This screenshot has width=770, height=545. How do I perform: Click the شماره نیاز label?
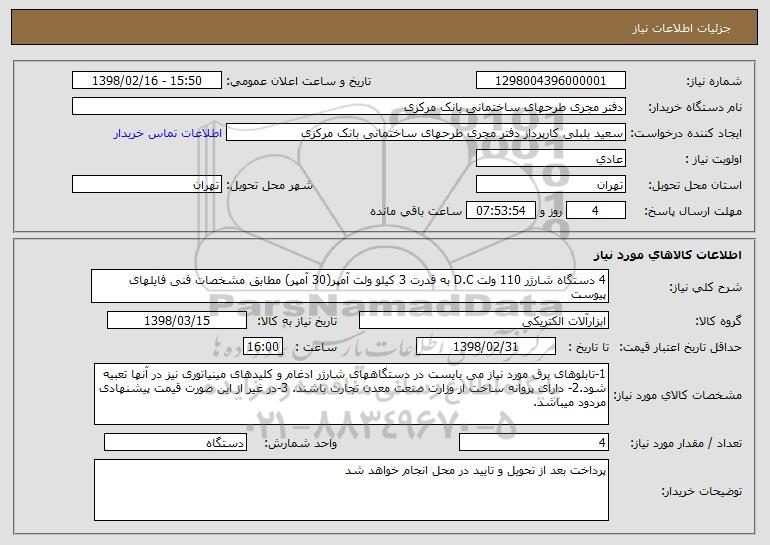(714, 81)
